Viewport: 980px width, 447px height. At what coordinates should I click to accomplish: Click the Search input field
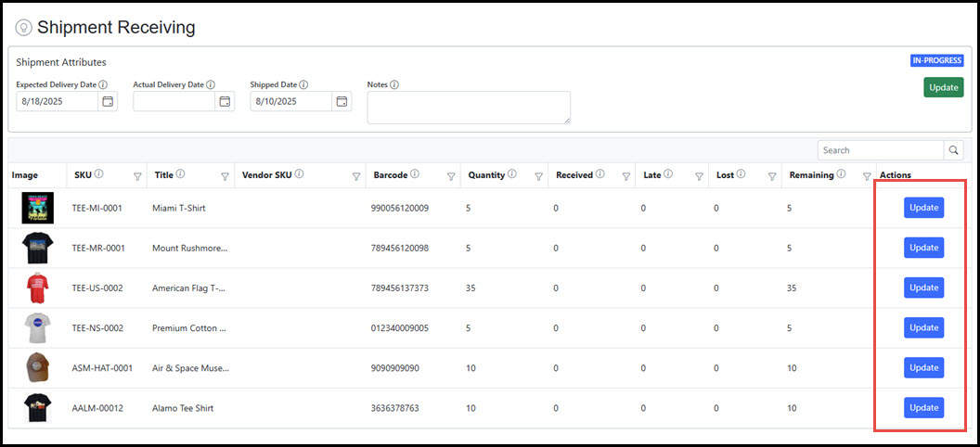pyautogui.click(x=880, y=150)
